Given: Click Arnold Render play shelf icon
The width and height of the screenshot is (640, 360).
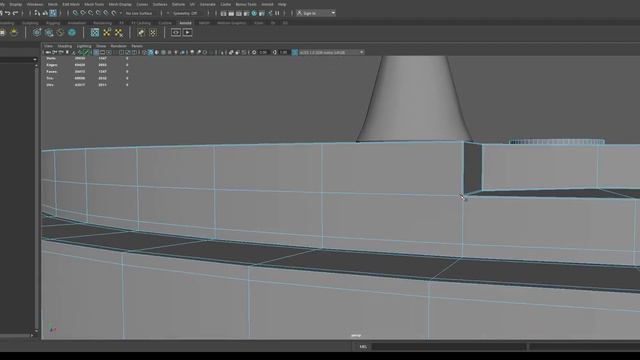Looking at the screenshot, I should [x=187, y=32].
